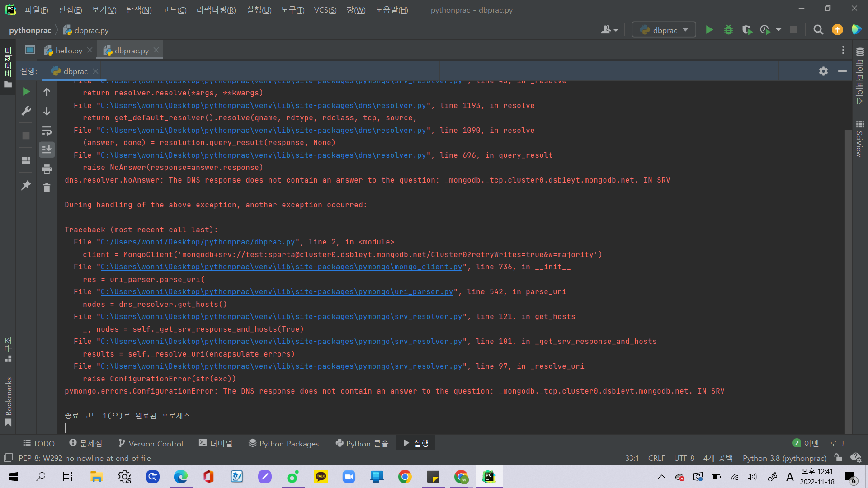Hide the Run tool window
Viewport: 868px width, 488px height.
coord(842,71)
